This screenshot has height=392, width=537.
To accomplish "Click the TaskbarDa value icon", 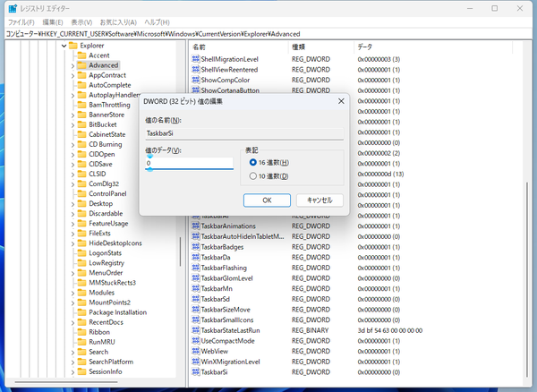I will [195, 257].
